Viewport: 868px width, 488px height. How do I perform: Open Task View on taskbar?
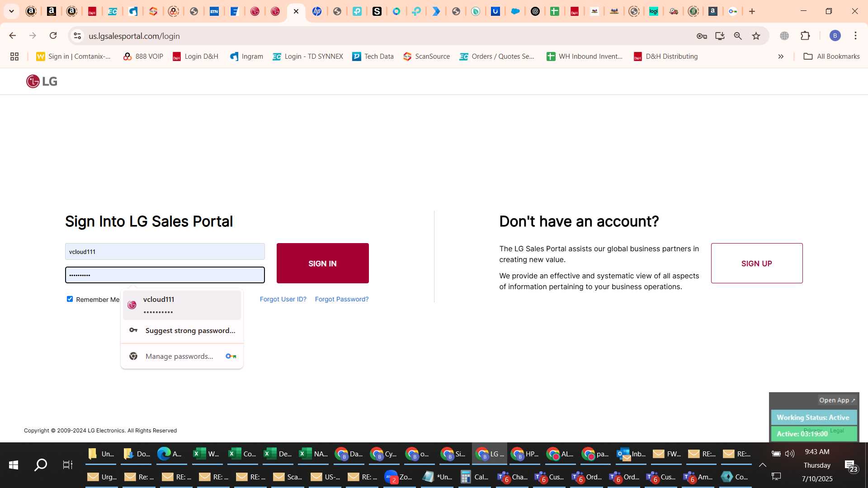coord(67,465)
